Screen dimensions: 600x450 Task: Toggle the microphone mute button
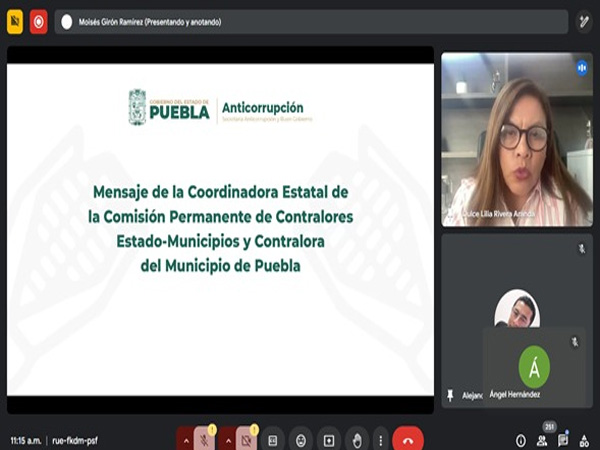pyautogui.click(x=204, y=439)
